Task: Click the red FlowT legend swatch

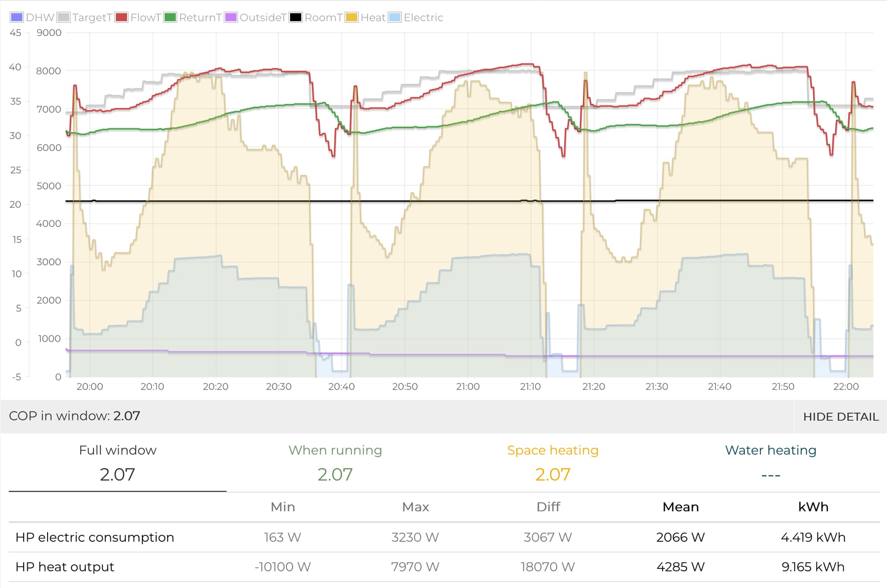Action: point(122,18)
